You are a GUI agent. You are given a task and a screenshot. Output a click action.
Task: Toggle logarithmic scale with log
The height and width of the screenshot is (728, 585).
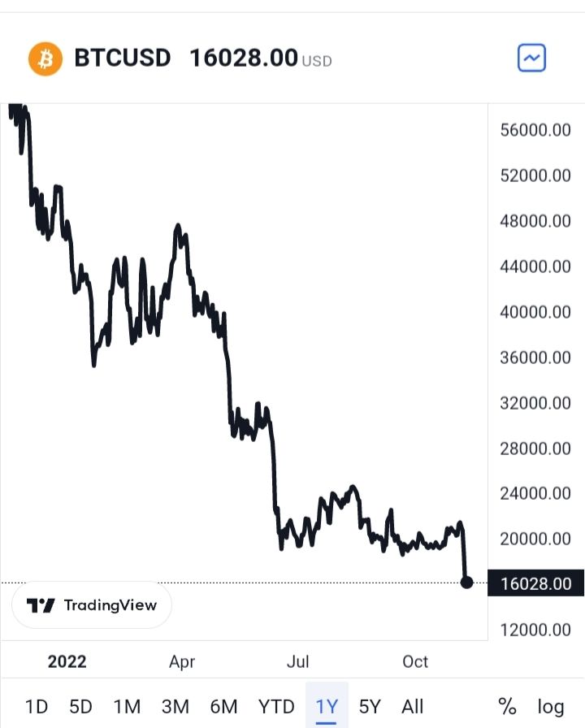(551, 706)
